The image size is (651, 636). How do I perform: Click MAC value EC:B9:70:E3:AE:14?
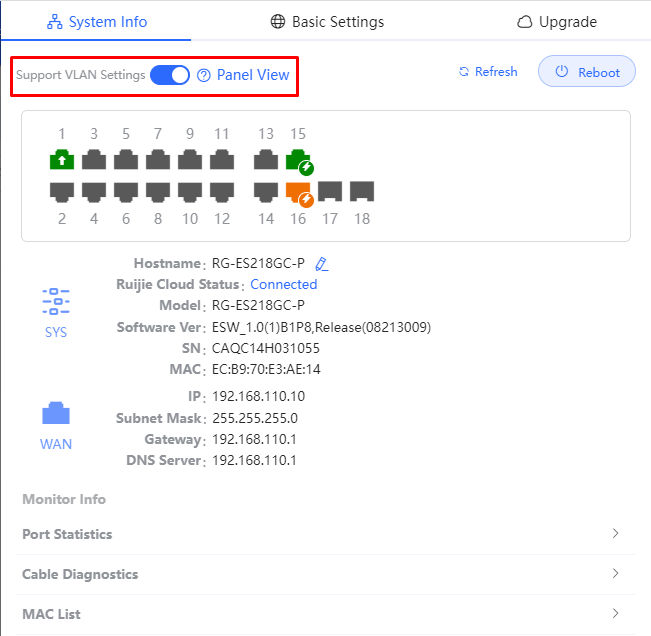coord(266,369)
